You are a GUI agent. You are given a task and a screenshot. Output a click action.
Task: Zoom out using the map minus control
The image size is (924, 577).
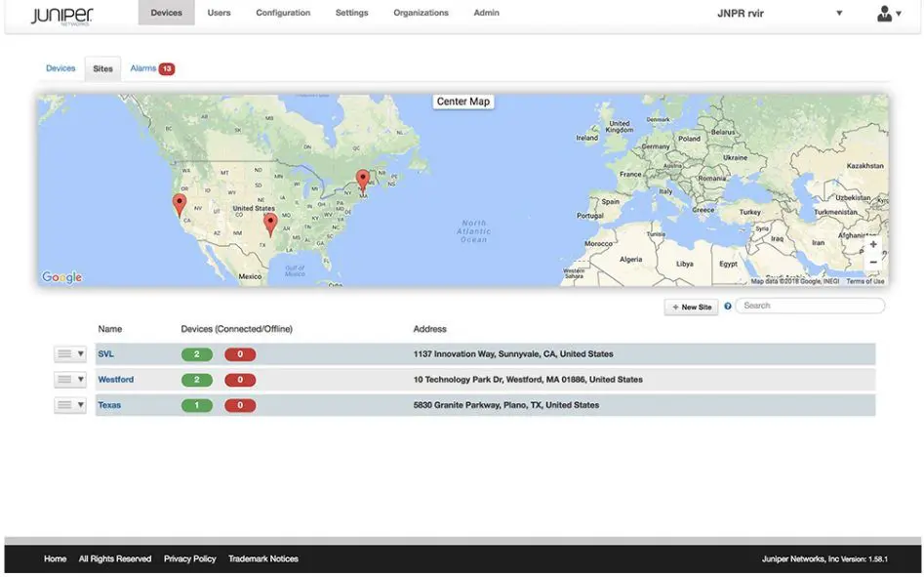coord(872,261)
